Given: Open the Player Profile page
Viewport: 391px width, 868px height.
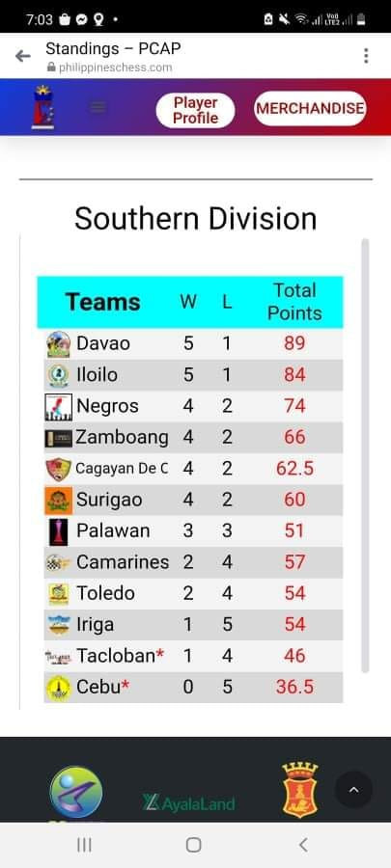Looking at the screenshot, I should click(x=195, y=110).
